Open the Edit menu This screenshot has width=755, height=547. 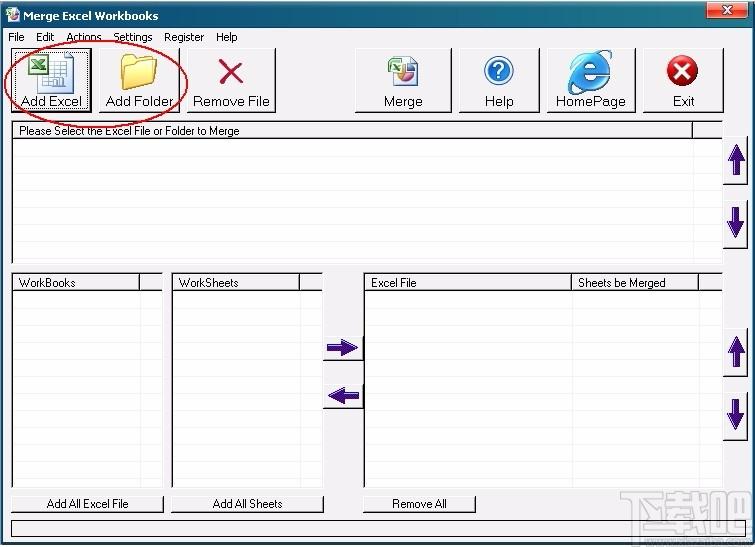click(45, 37)
